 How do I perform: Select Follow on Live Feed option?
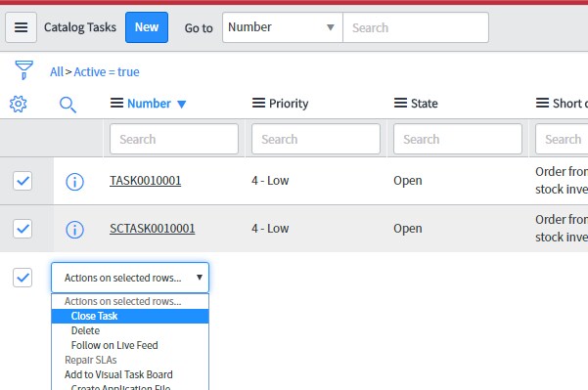click(x=130, y=345)
